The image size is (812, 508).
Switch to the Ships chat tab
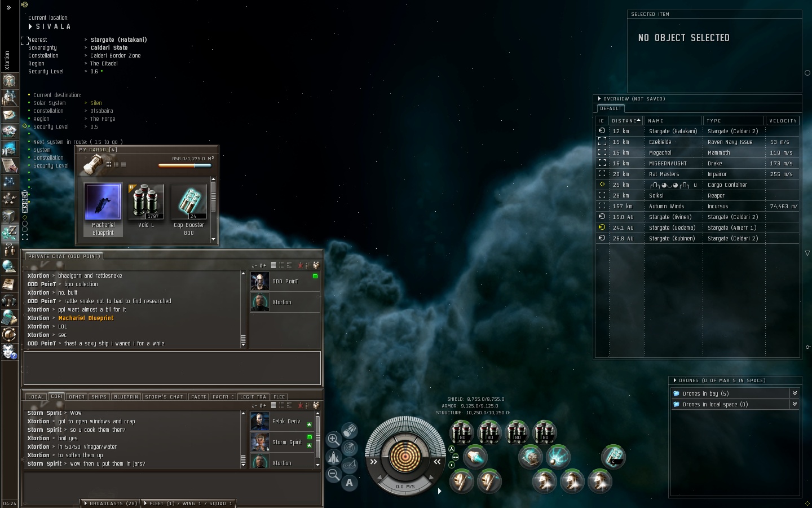(99, 397)
